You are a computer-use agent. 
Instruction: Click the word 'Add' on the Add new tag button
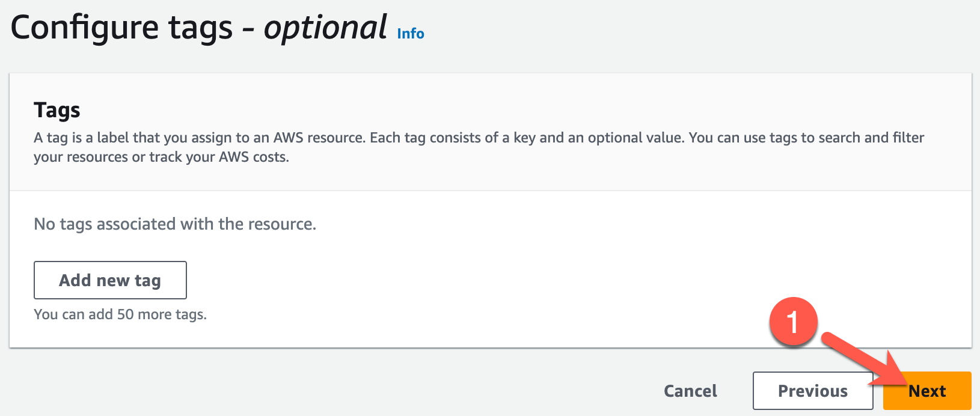75,280
